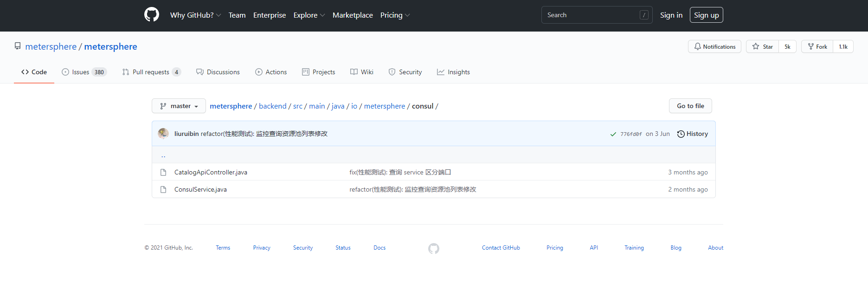Open the metersphere owner link

click(51, 46)
